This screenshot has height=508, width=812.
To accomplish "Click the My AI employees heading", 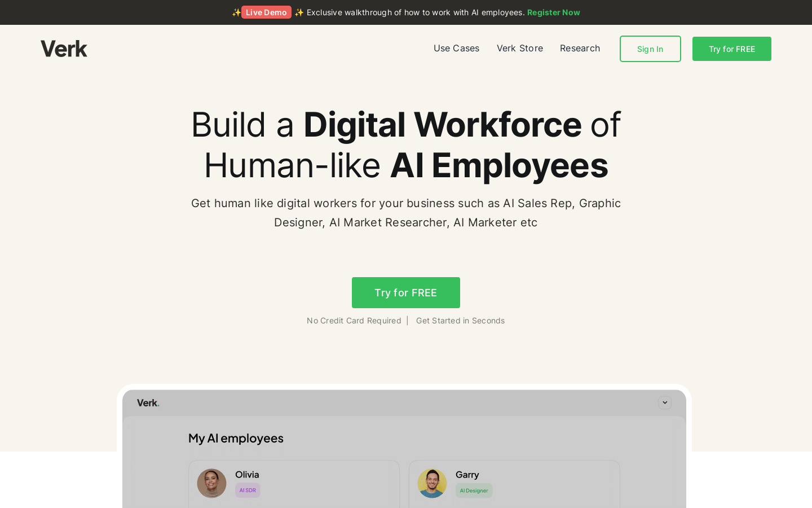I will tap(236, 438).
